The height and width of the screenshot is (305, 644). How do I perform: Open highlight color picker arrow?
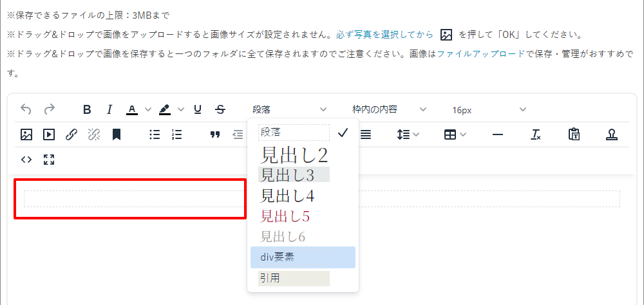click(181, 109)
